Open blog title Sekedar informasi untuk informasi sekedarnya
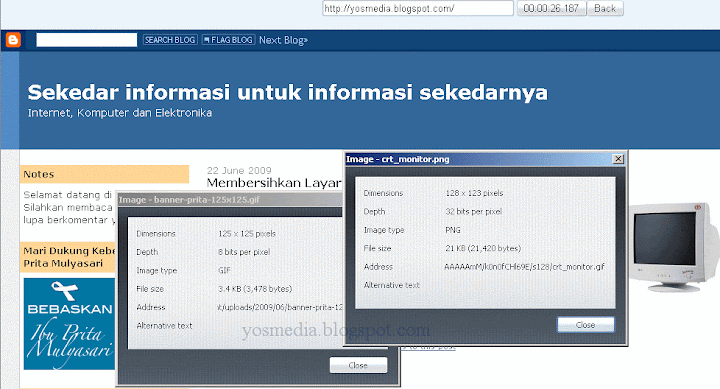Screen dimensions: 720x389 [287, 92]
